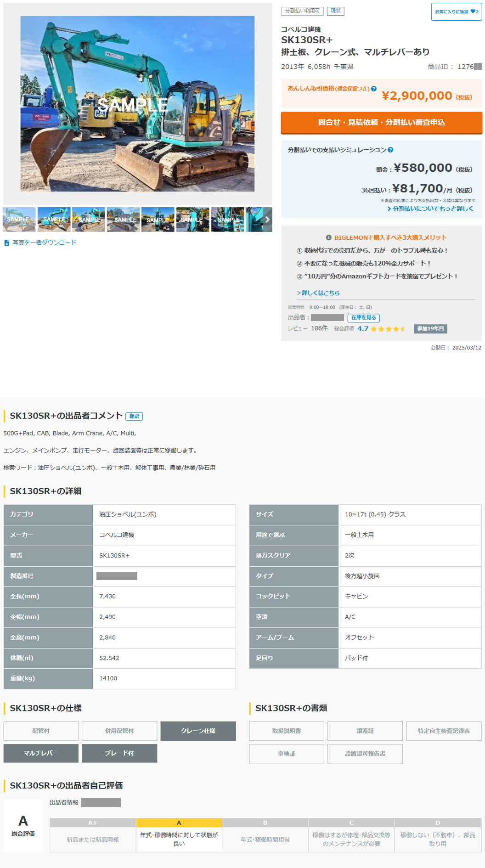Select the fifth thumbnail image
Image resolution: width=485 pixels, height=868 pixels.
158,220
